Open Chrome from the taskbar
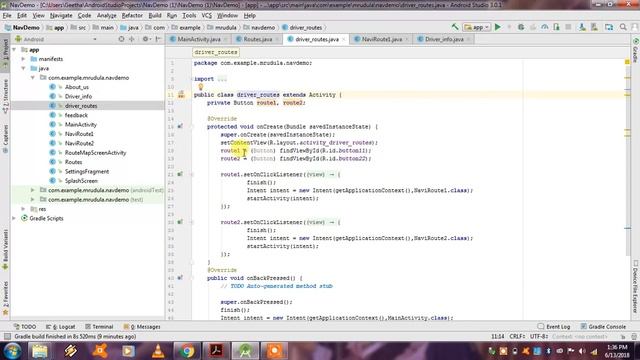 tap(187, 351)
